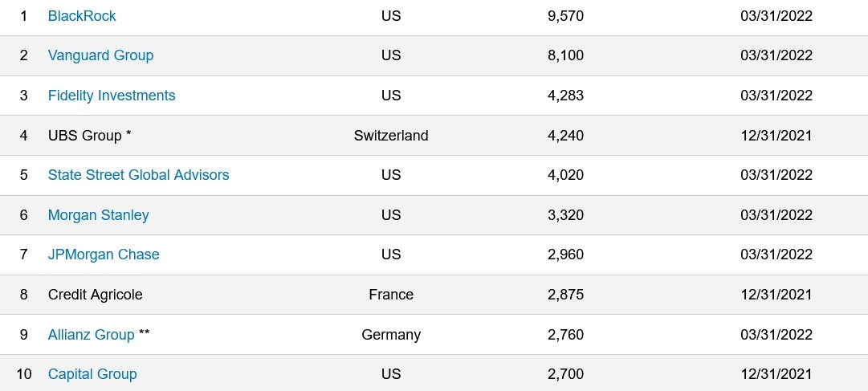Click the France country cell

391,295
